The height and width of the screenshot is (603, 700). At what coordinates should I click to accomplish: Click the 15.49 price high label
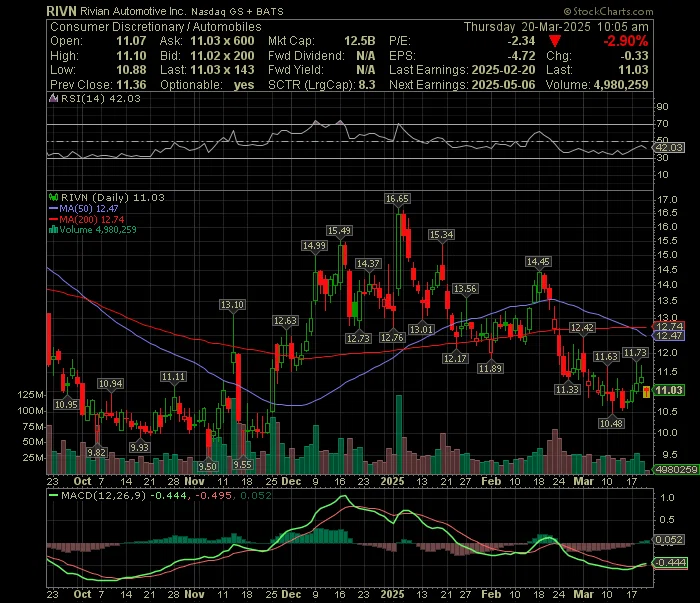339,231
